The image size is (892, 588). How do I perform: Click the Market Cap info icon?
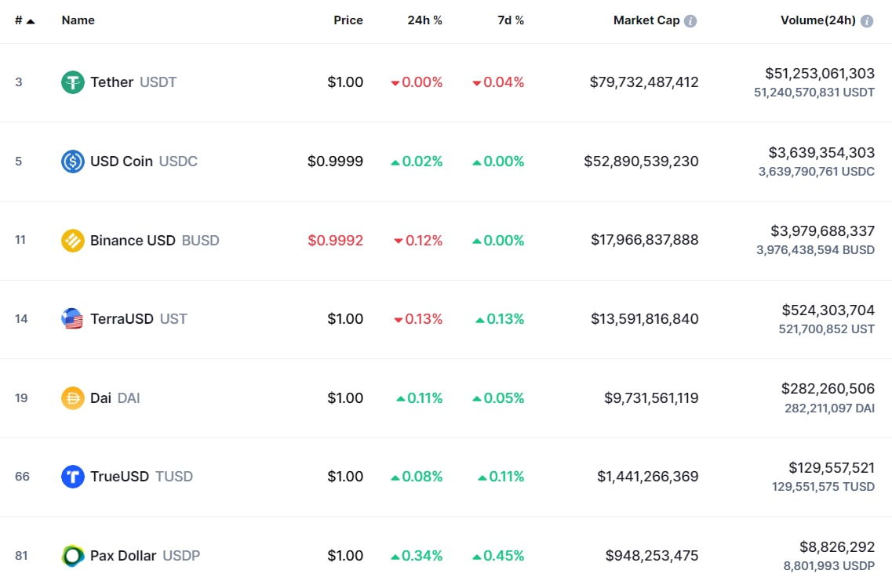pyautogui.click(x=690, y=21)
